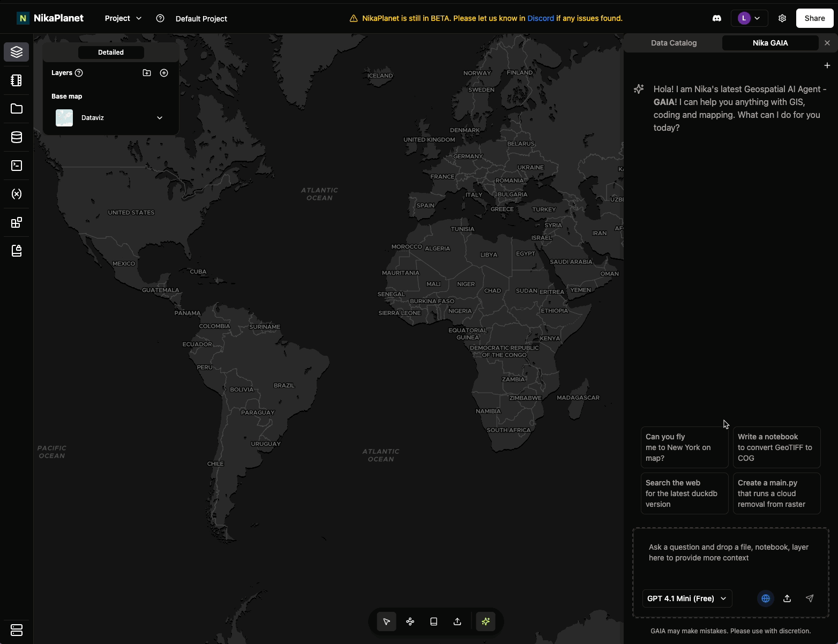
Task: Choose 'Can you fly me to New York' suggestion
Action: [x=684, y=447]
